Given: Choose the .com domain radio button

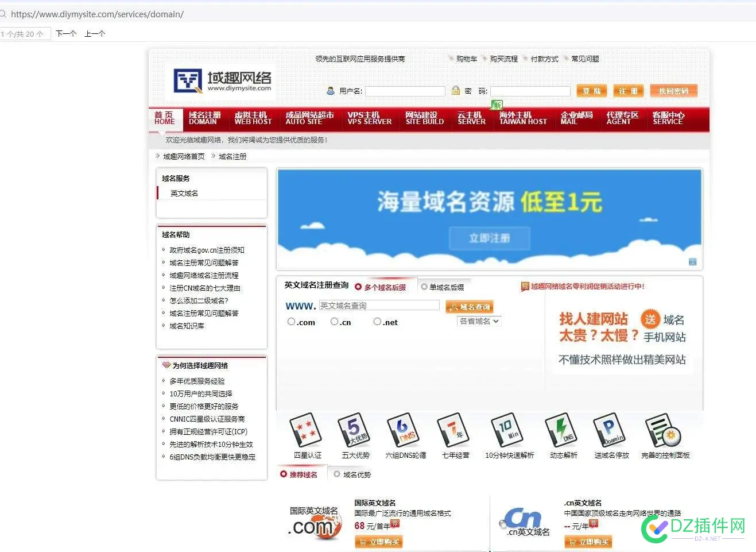Looking at the screenshot, I should (292, 322).
